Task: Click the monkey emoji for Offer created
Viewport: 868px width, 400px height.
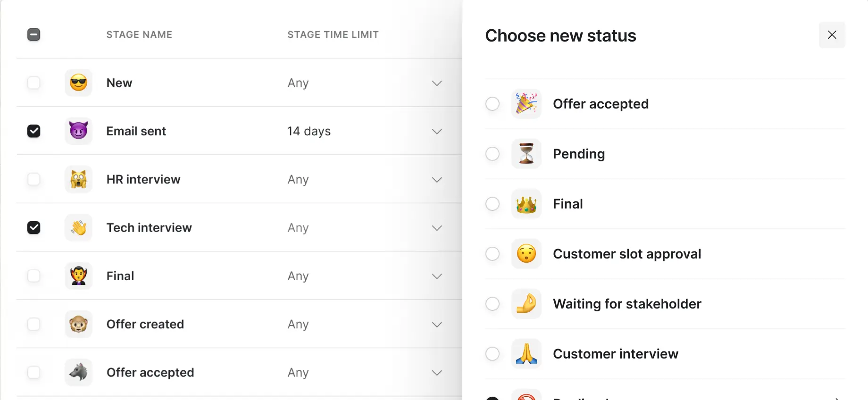Action: pyautogui.click(x=78, y=325)
